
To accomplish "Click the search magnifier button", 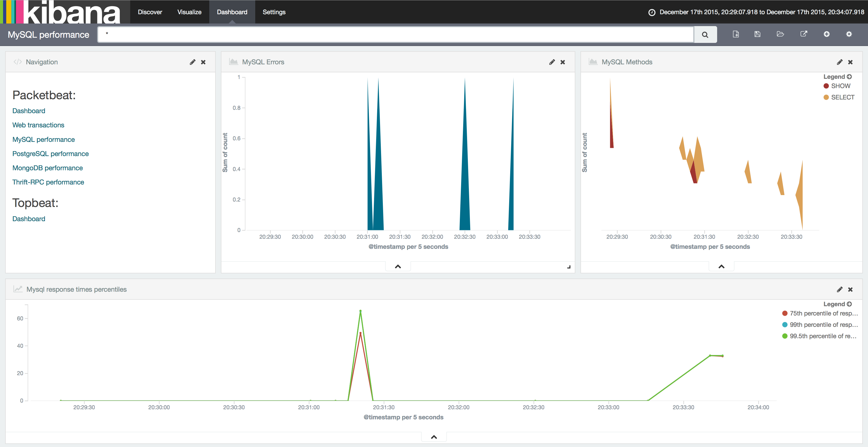I will click(x=704, y=35).
